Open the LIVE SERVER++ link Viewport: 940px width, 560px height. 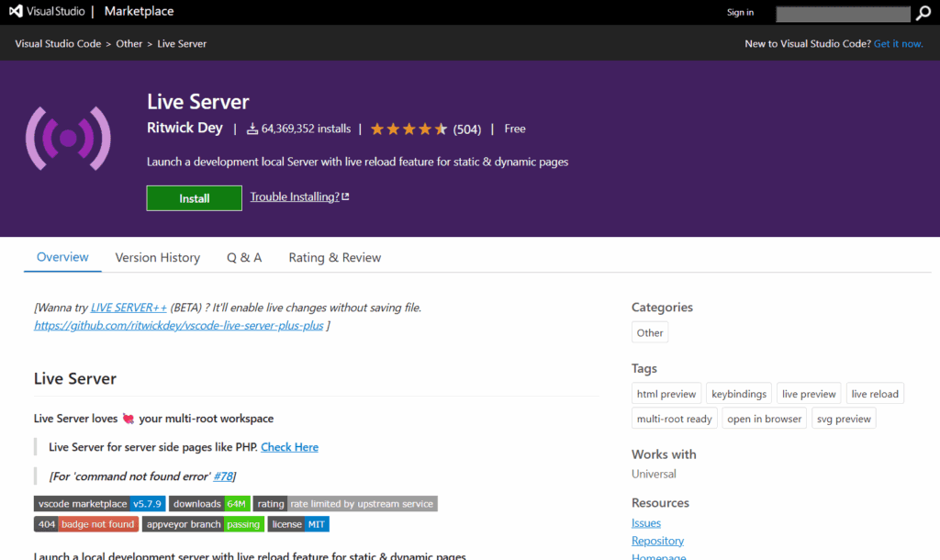[x=129, y=308]
